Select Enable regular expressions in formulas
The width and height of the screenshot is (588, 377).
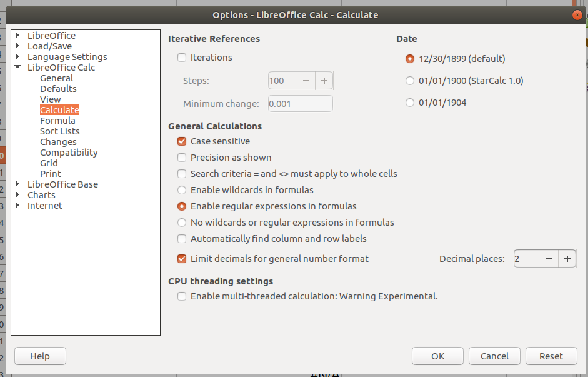coord(182,206)
